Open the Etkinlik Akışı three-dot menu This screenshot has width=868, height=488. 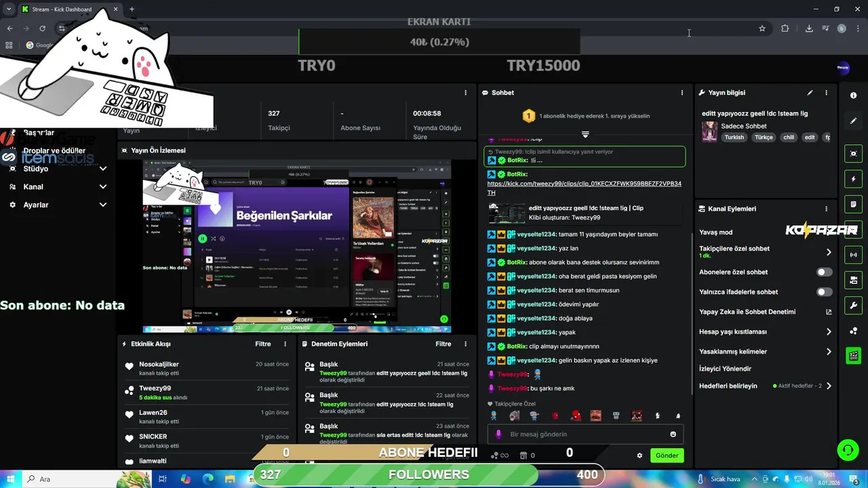[285, 344]
